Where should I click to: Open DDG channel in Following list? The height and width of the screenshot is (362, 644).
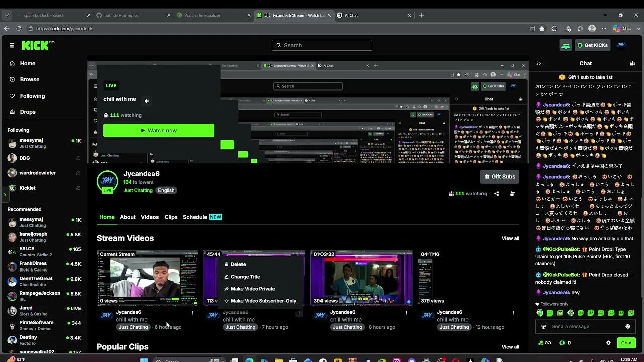click(44, 158)
